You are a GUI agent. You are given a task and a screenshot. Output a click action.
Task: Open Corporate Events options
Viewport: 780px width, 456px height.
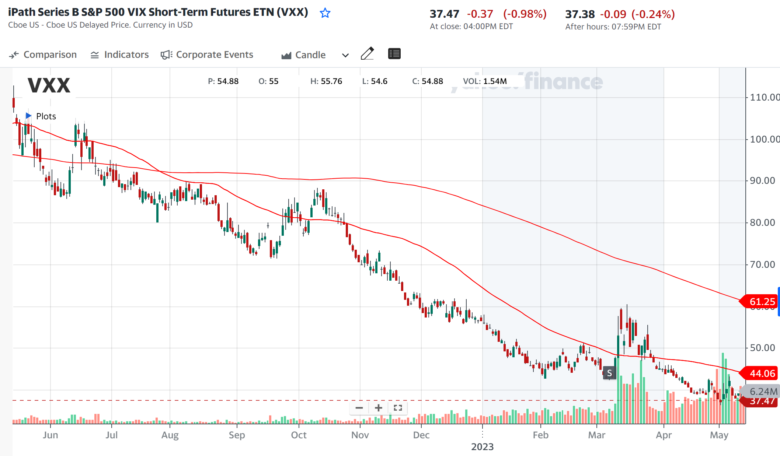coord(207,55)
